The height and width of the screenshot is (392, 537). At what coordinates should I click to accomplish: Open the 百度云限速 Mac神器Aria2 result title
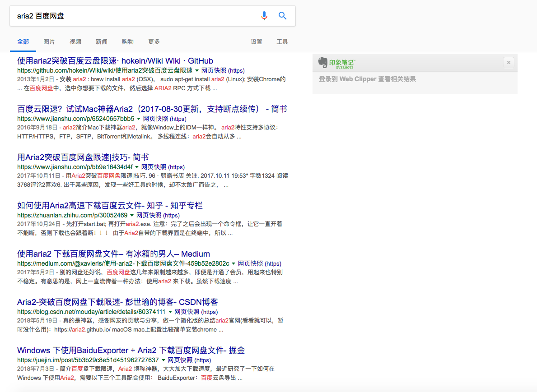pyautogui.click(x=152, y=109)
